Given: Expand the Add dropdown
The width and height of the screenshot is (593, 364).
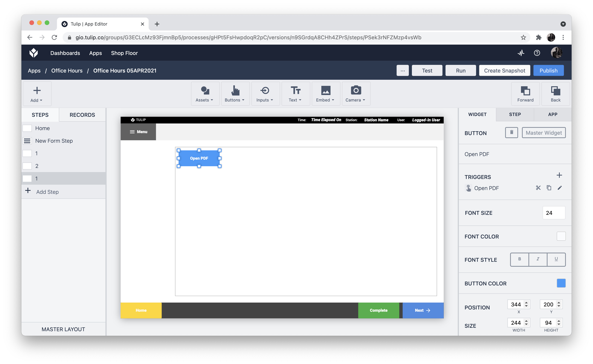Looking at the screenshot, I should pyautogui.click(x=37, y=94).
